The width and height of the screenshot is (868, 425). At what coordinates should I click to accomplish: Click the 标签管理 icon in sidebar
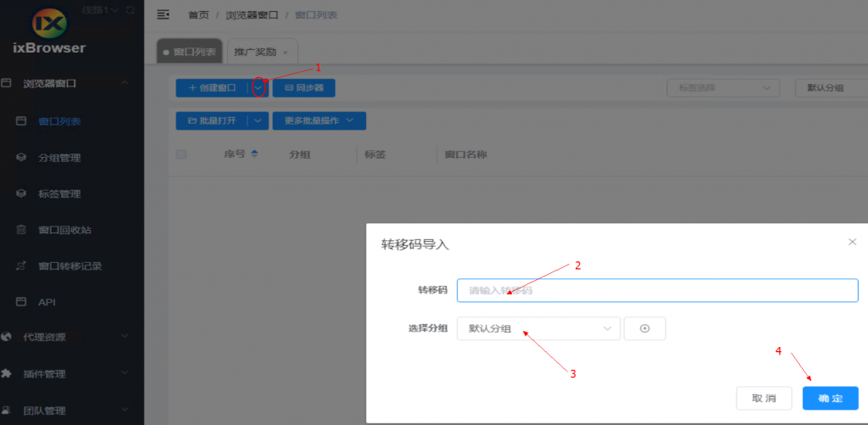click(x=22, y=193)
